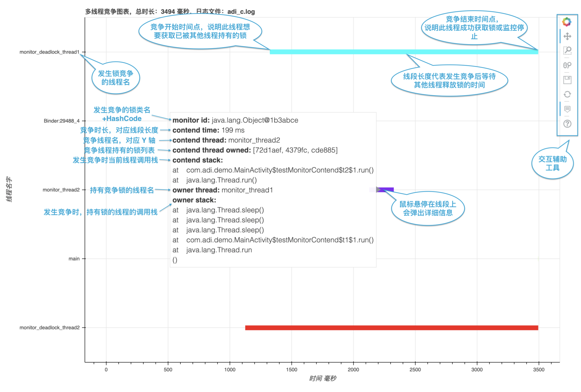Click the monitor_deadlock_thread1 axis label
The height and width of the screenshot is (392, 581).
point(49,52)
